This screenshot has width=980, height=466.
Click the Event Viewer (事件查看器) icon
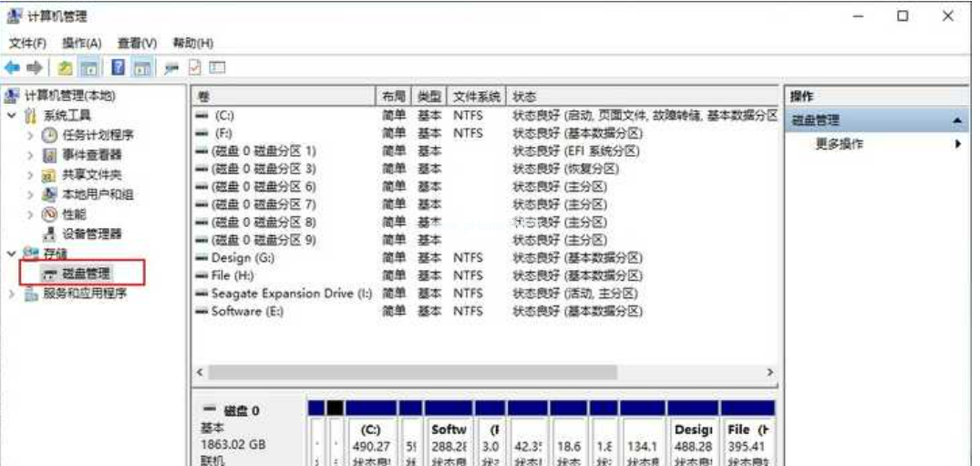pos(50,155)
